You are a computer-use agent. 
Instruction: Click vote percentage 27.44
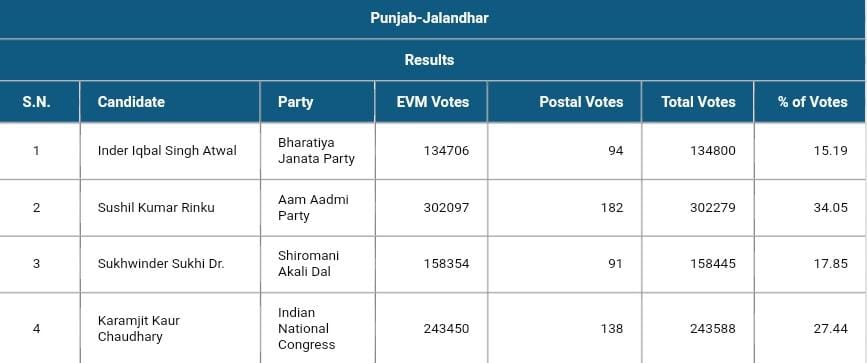click(x=831, y=329)
